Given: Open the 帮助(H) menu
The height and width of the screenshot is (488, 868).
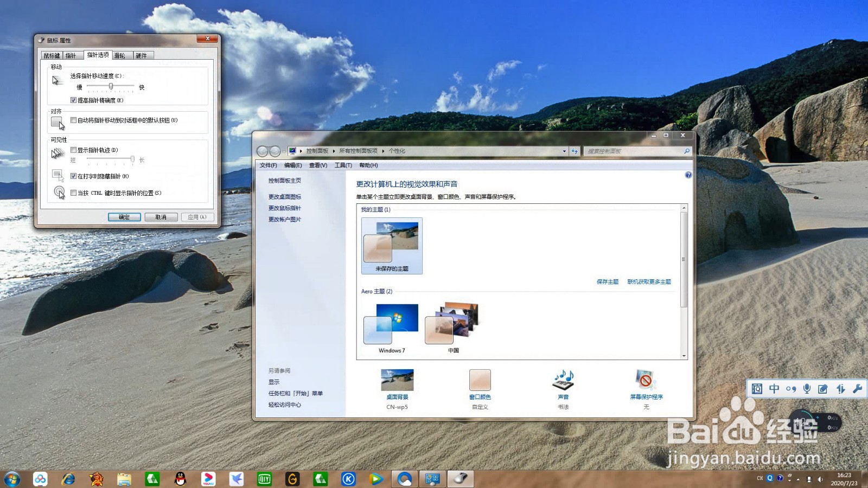Looking at the screenshot, I should pos(368,165).
